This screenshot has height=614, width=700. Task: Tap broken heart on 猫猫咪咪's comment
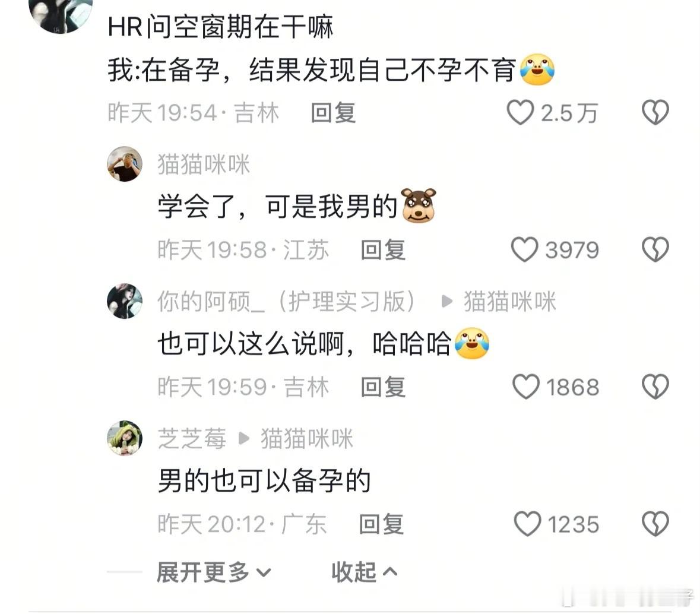[655, 249]
